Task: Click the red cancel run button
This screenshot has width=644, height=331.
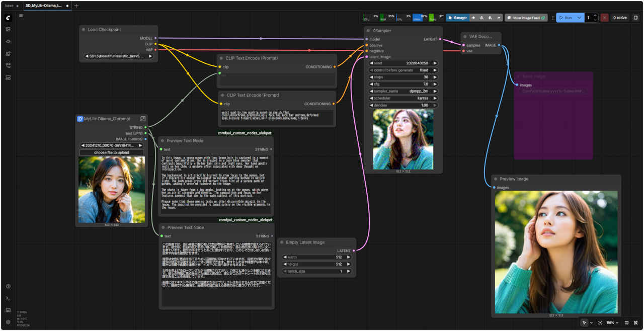Action: [x=604, y=18]
